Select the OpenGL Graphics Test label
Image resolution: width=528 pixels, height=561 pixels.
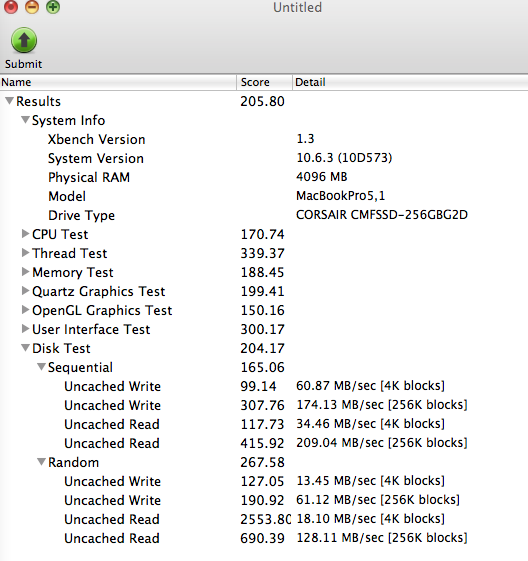click(102, 311)
